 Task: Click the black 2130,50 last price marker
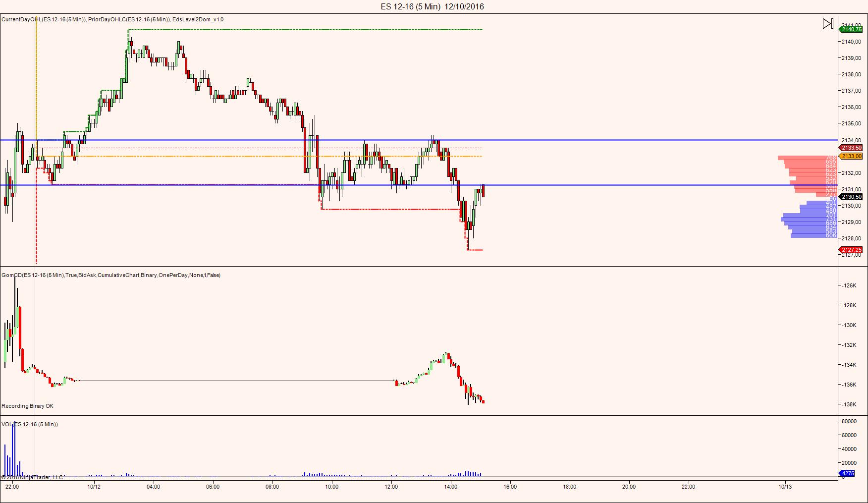click(x=852, y=197)
